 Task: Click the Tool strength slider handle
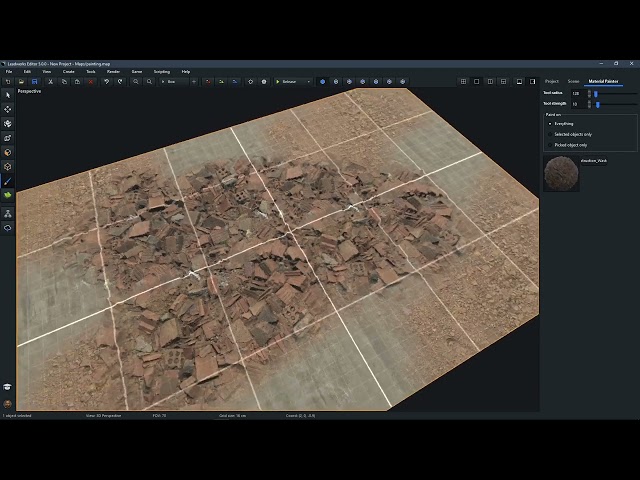(598, 104)
